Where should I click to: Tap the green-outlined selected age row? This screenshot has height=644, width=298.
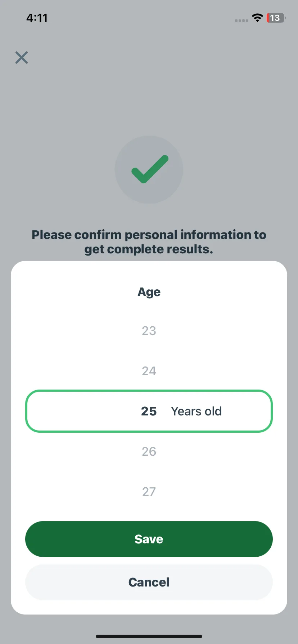(x=149, y=411)
